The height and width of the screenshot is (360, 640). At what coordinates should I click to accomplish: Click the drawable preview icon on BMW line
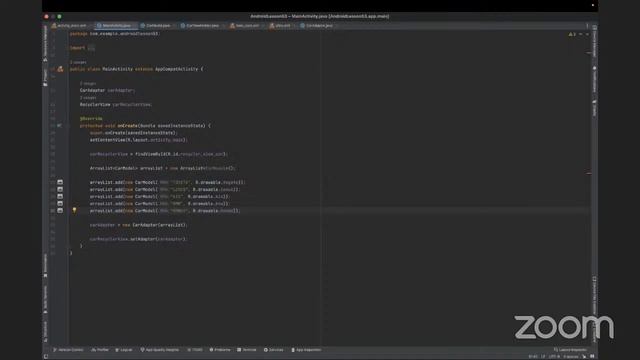[x=60, y=203]
